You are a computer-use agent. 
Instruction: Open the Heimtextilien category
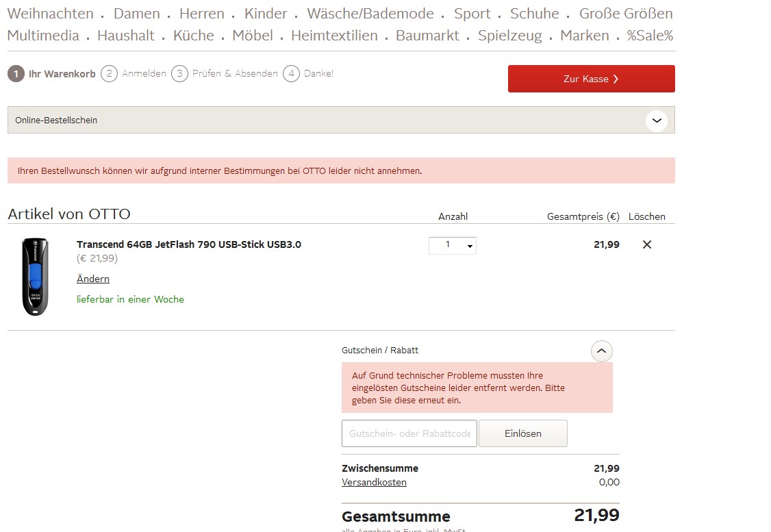(x=334, y=36)
